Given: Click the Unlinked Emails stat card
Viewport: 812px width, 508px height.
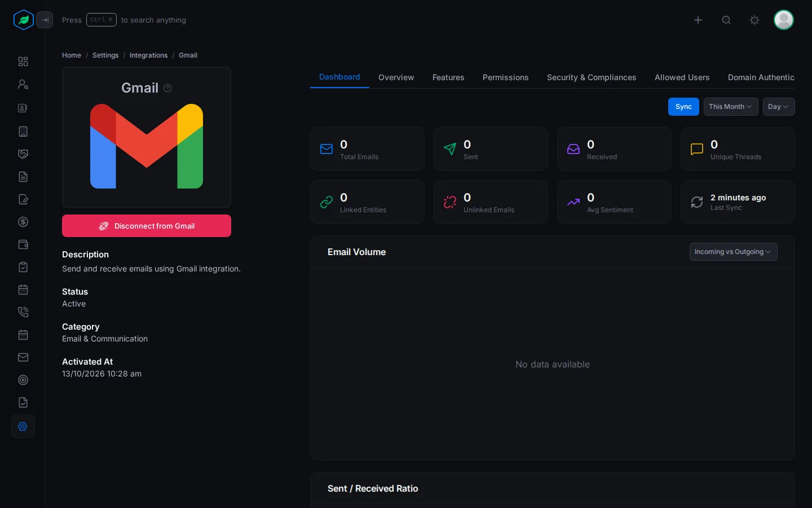Looking at the screenshot, I should (491, 202).
